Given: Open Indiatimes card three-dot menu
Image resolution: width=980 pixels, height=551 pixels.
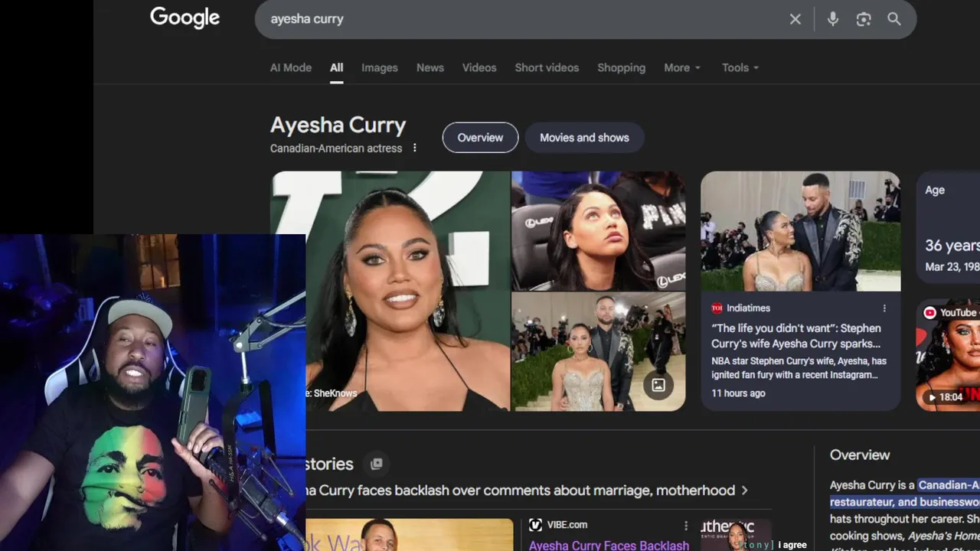Looking at the screenshot, I should (884, 308).
